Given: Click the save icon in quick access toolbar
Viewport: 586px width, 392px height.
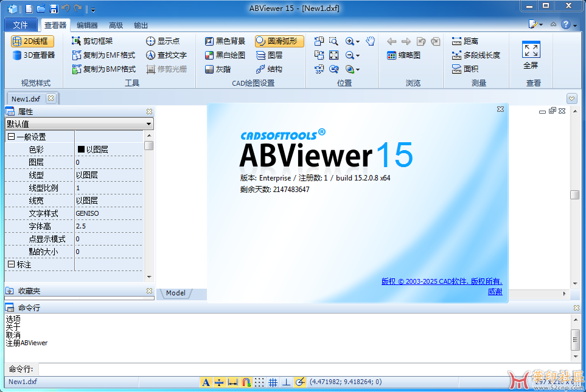Looking at the screenshot, I should point(54,9).
